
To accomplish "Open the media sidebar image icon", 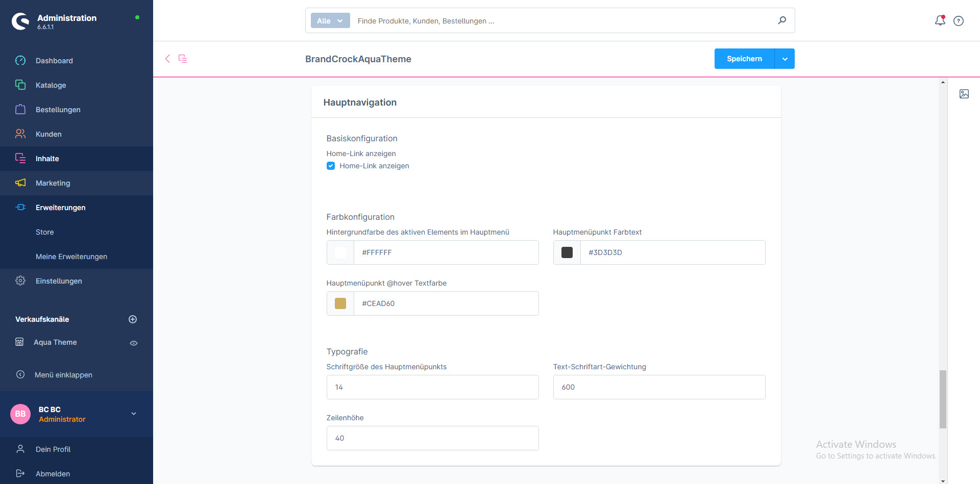I will pos(964,94).
